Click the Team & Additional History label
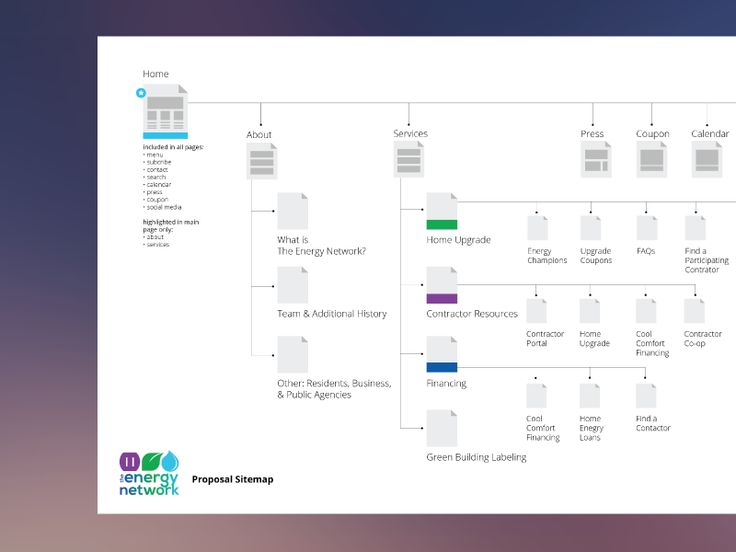The image size is (736, 552). 332,314
